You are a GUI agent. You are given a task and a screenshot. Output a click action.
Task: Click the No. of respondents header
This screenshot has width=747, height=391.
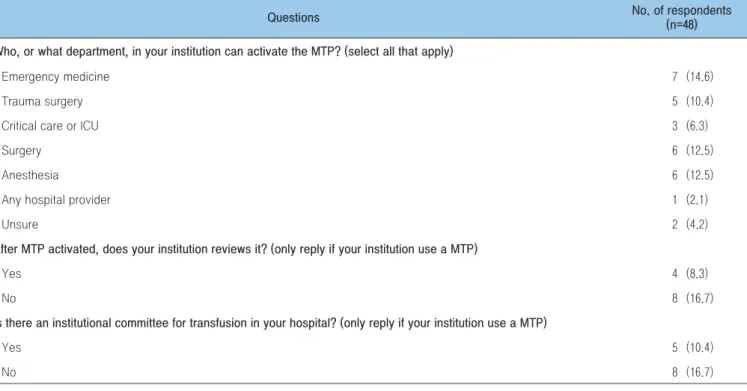[681, 17]
